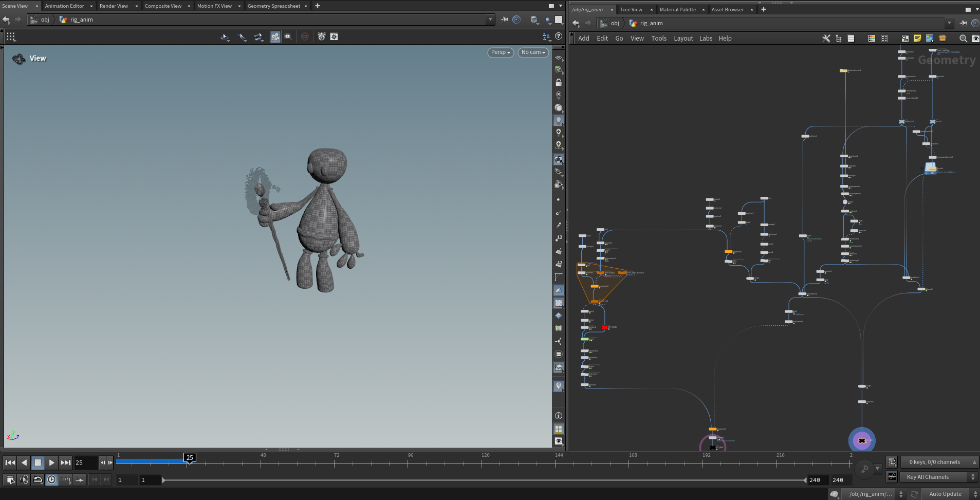The width and height of the screenshot is (980, 500).
Task: Click network editor back navigation arrow
Action: (576, 23)
